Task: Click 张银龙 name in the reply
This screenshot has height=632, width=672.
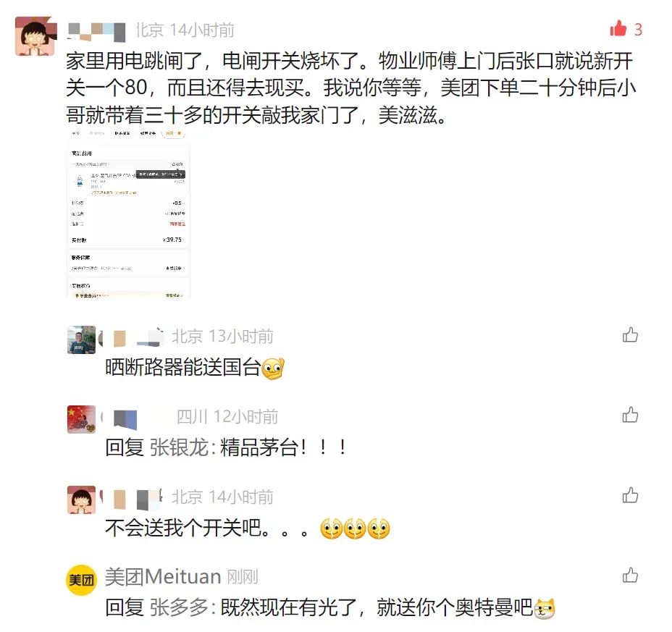Action: 179,447
